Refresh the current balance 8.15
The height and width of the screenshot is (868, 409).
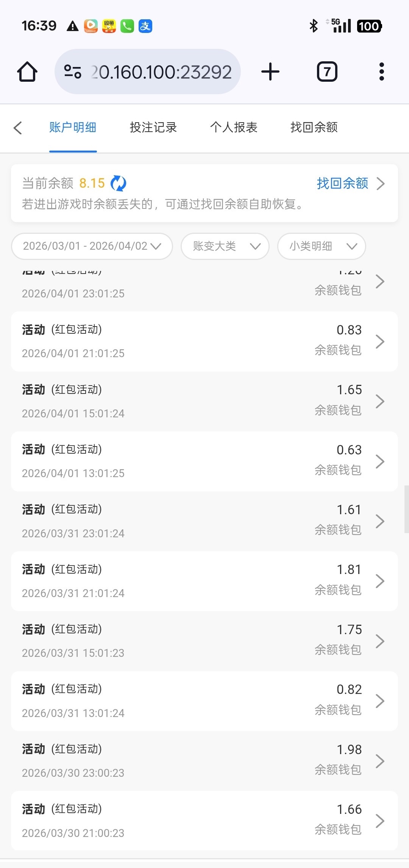[119, 184]
